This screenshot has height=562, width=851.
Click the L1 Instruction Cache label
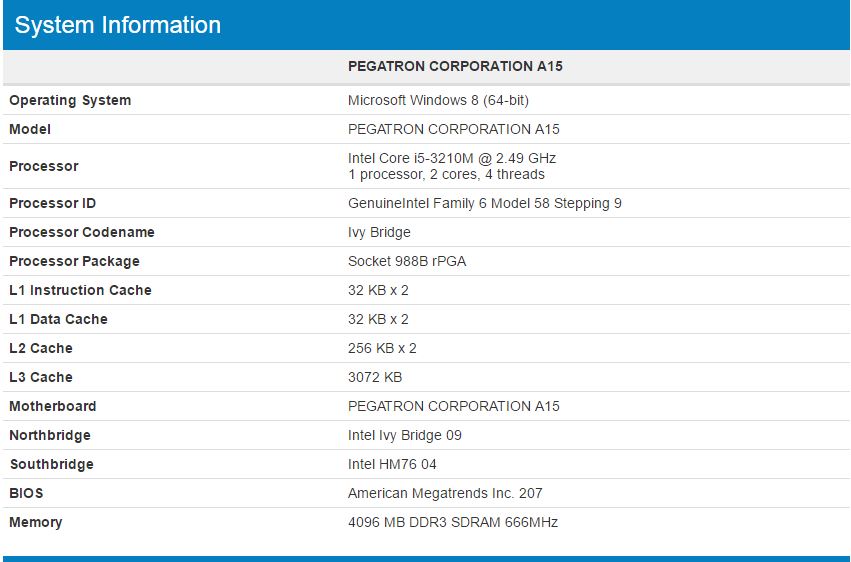[x=80, y=290]
